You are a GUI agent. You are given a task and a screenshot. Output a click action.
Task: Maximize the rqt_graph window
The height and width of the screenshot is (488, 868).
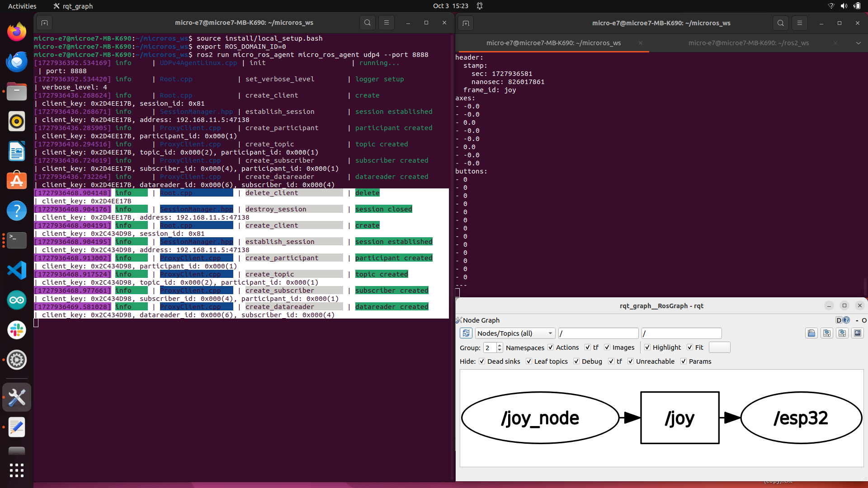[x=844, y=306]
